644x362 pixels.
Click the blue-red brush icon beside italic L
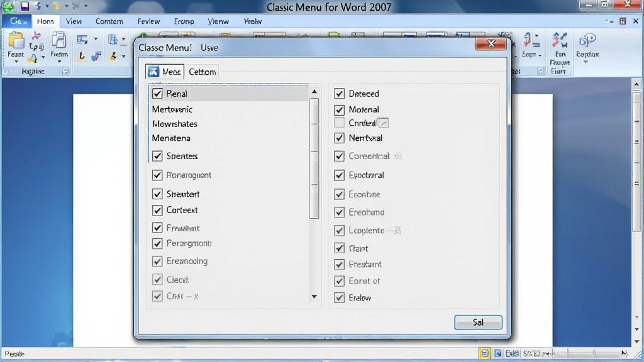96,56
